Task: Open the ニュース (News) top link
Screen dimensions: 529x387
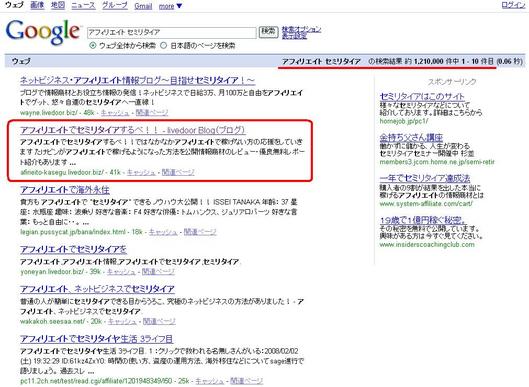Action: click(83, 5)
